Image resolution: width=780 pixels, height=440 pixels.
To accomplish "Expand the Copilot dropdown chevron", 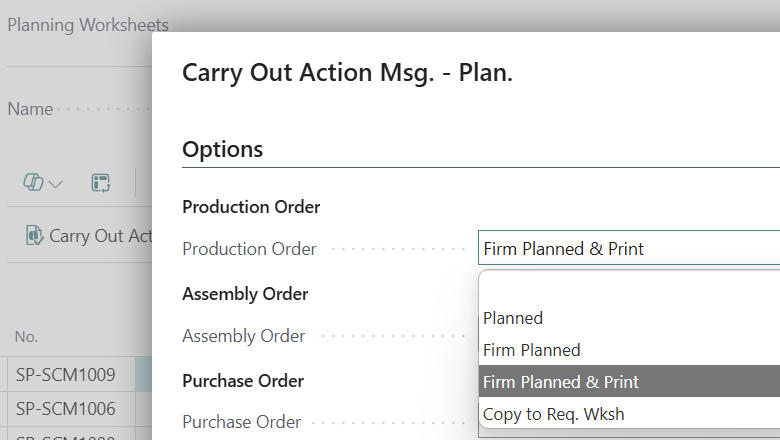I will (x=55, y=183).
